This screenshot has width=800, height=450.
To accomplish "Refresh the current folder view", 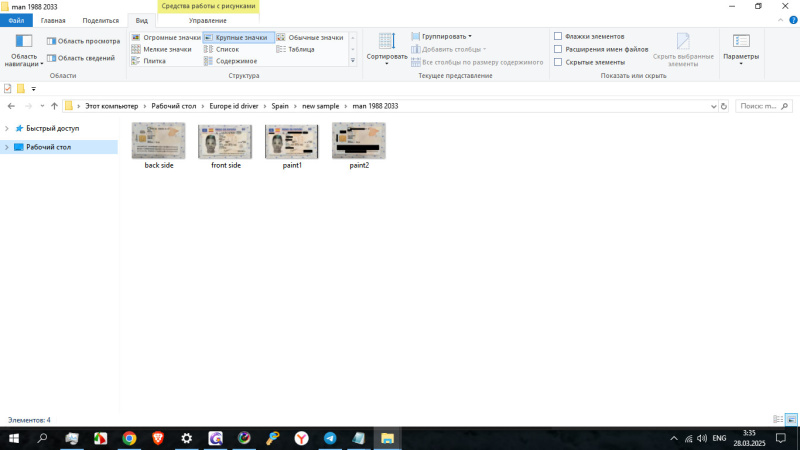I will 724,105.
